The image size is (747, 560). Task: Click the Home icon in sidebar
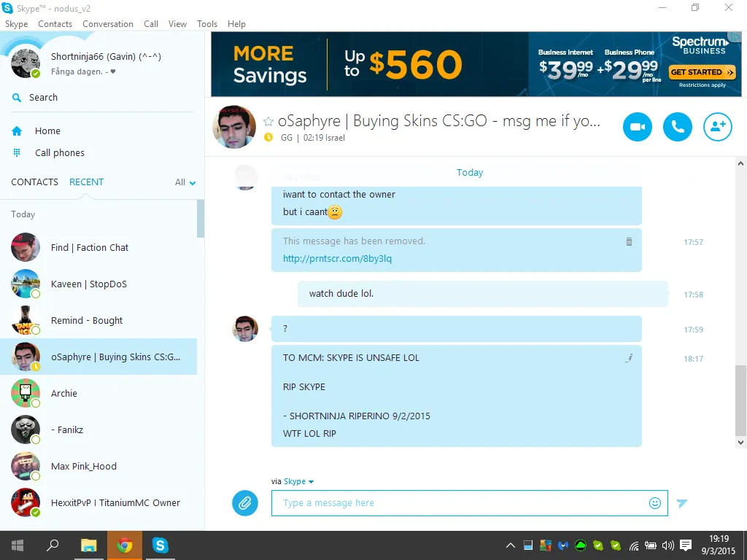tap(17, 131)
